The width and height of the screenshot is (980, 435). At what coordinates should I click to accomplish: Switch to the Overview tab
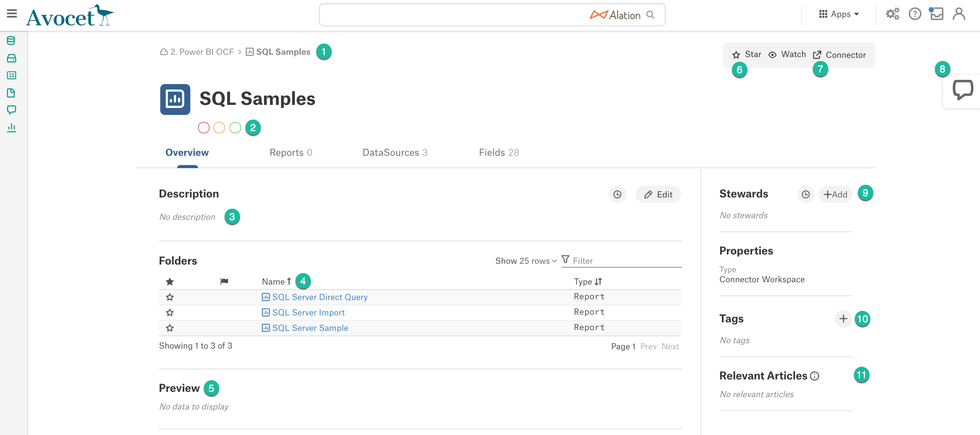click(x=187, y=153)
